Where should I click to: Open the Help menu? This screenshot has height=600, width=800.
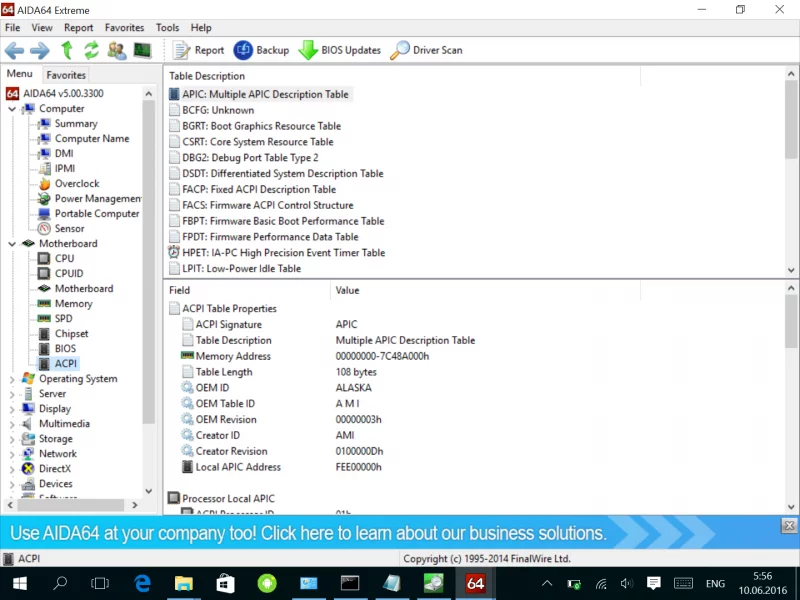point(201,28)
